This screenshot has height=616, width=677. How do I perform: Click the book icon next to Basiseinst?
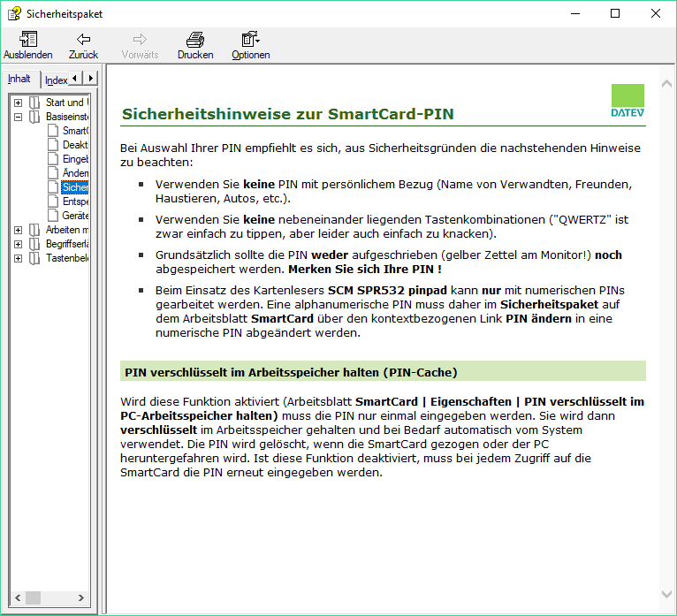[34, 117]
